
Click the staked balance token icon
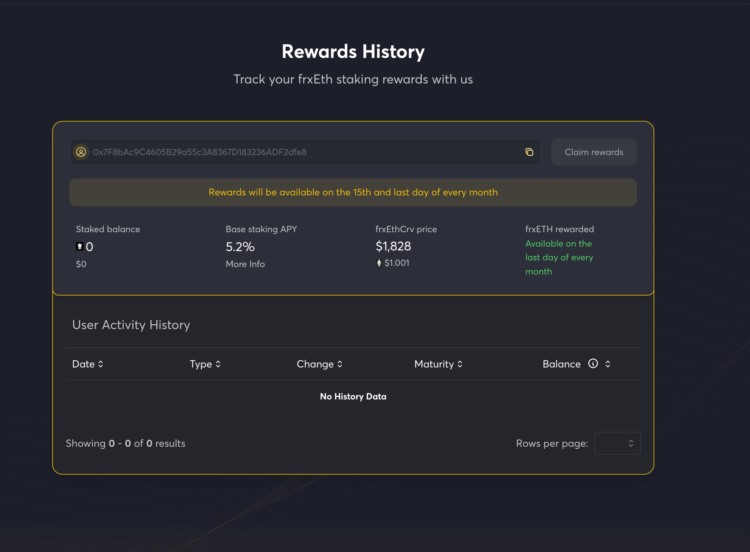click(x=80, y=246)
